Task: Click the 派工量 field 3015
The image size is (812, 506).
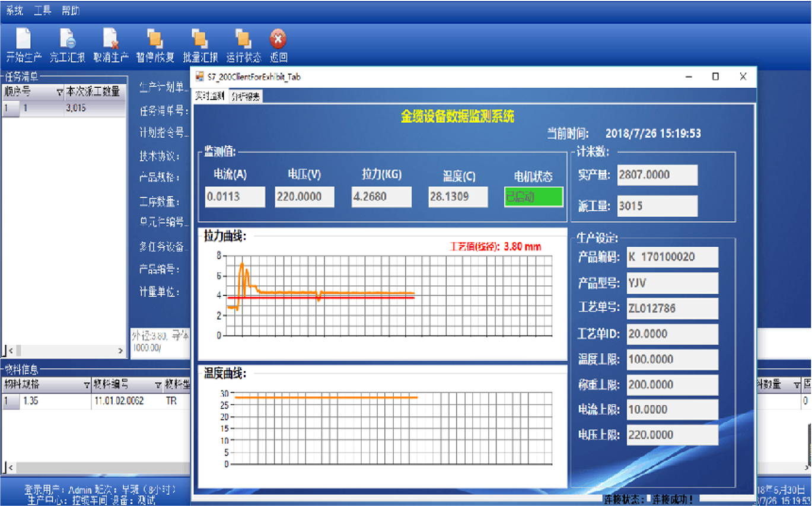Action: [x=657, y=206]
